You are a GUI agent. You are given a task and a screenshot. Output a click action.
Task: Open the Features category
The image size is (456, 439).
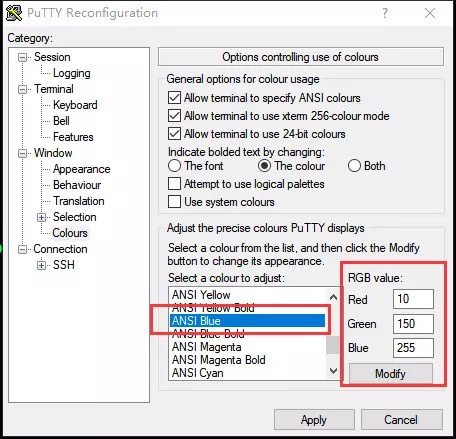click(73, 137)
